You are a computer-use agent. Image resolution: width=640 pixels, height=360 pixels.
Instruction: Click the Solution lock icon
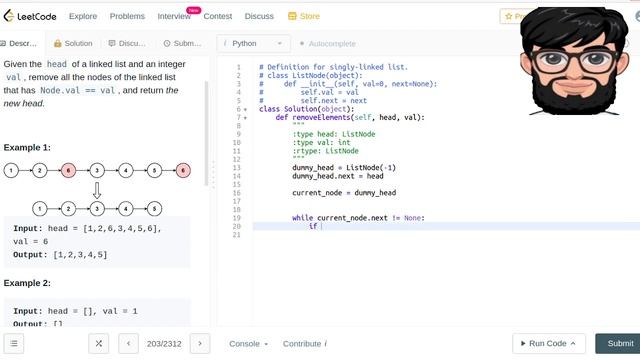click(58, 43)
